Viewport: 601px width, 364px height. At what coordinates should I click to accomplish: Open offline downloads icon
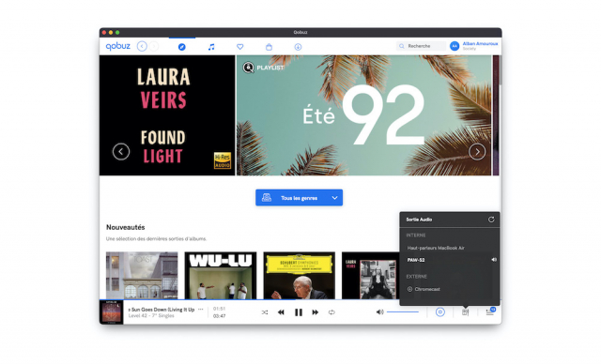click(x=298, y=47)
